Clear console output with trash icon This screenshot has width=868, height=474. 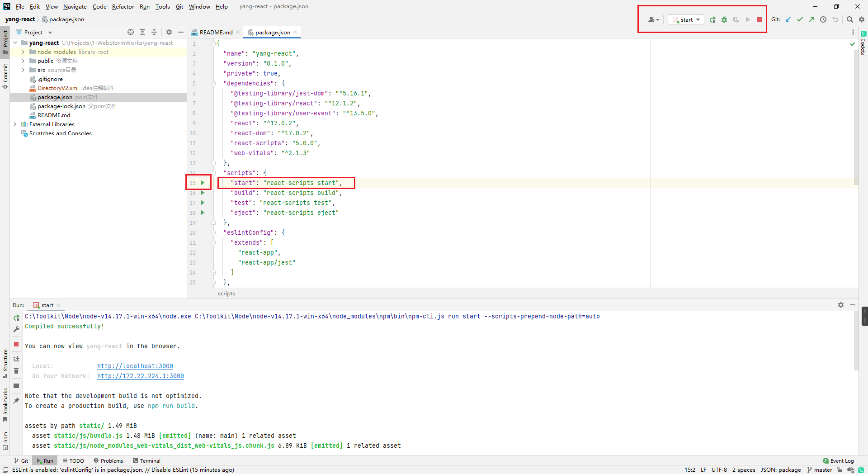tap(16, 371)
